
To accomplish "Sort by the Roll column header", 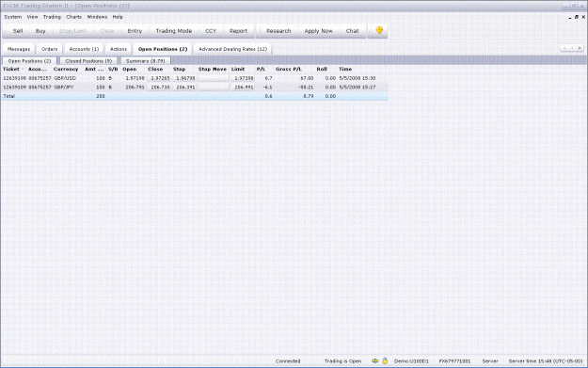I will [322, 69].
